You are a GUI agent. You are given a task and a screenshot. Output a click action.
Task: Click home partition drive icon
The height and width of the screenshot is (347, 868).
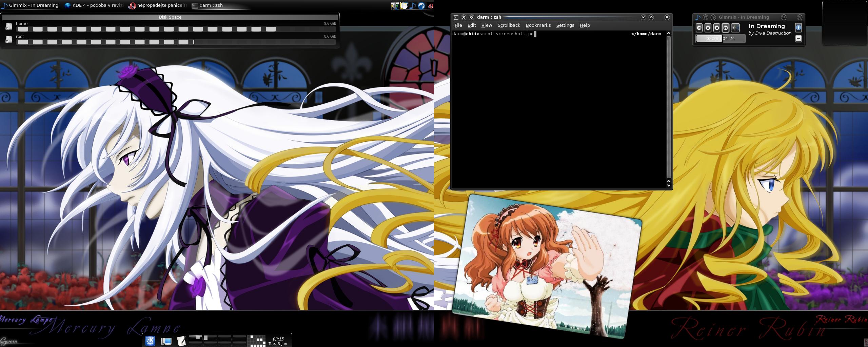pos(9,26)
